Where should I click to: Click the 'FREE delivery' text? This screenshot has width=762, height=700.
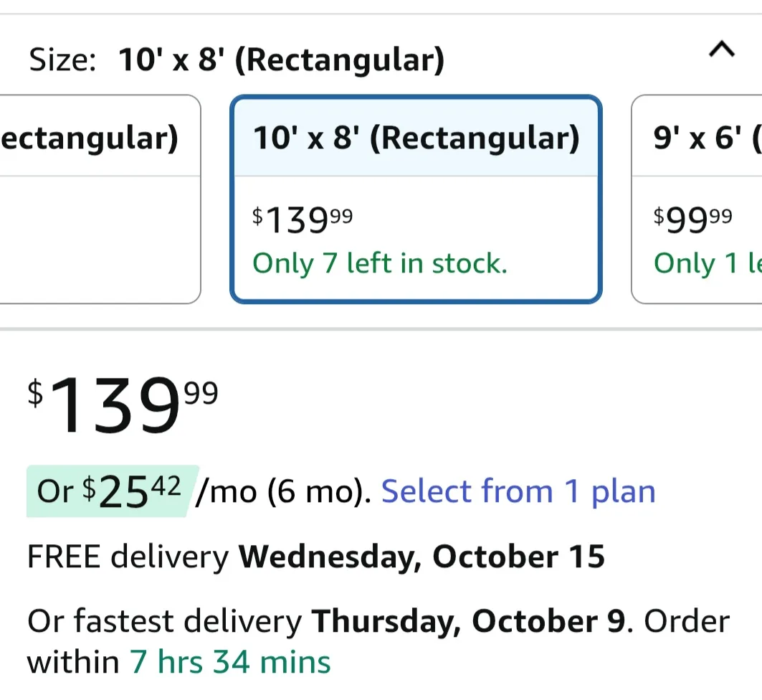(128, 557)
